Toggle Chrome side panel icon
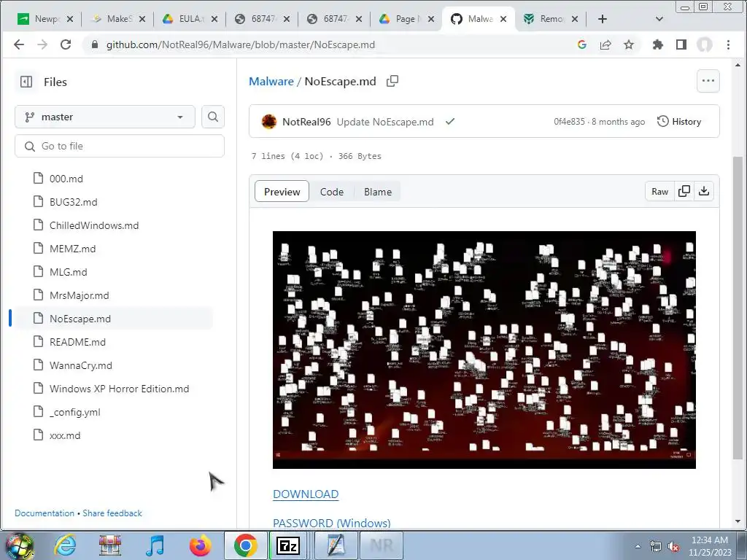The image size is (747, 560). pyautogui.click(x=681, y=44)
